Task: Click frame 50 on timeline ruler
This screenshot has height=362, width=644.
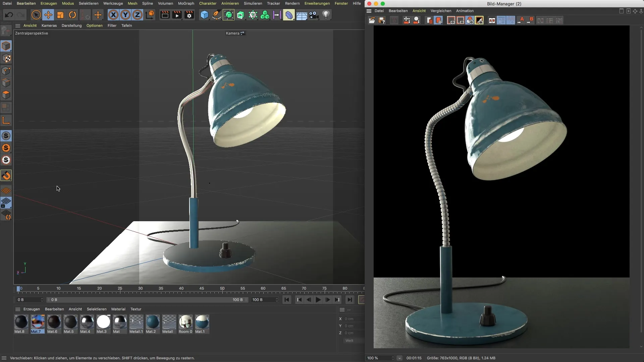Action: [222, 289]
